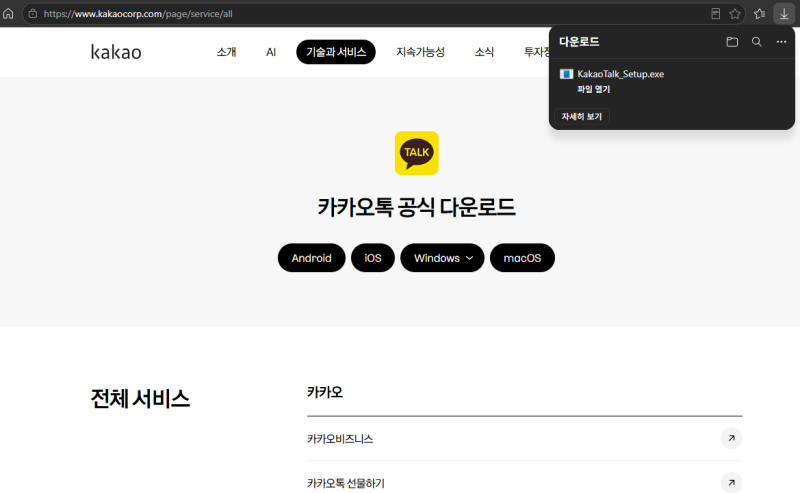Click the Android download button
Viewport: 800px width, 493px height.
pyautogui.click(x=312, y=258)
